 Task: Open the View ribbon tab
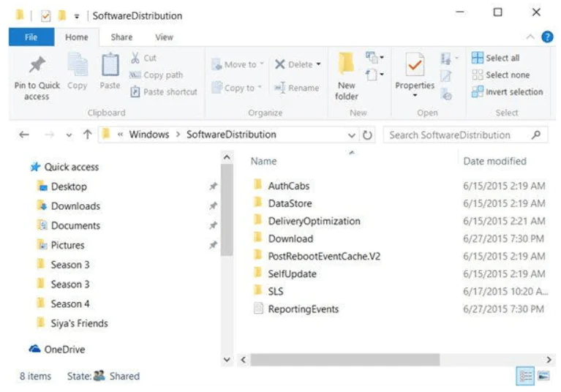[x=164, y=37]
